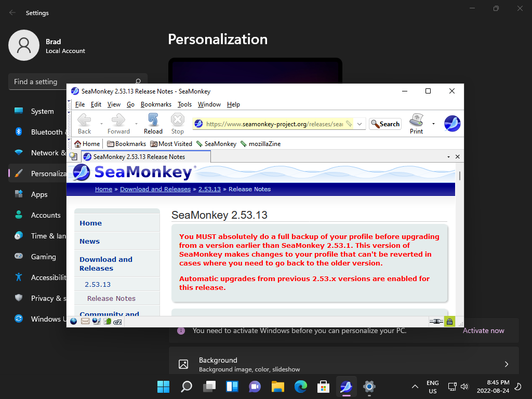
Task: Click the Home breadcrumb link
Action: [103, 189]
